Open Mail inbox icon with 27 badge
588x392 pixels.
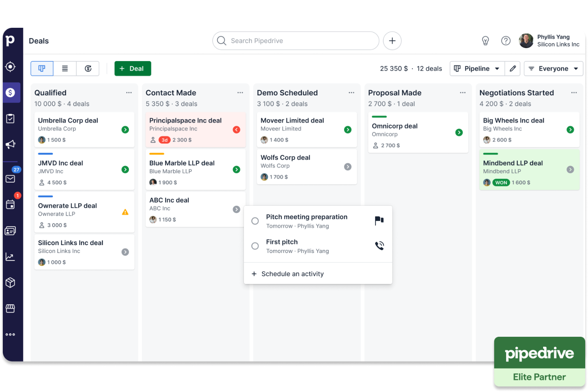coord(11,178)
